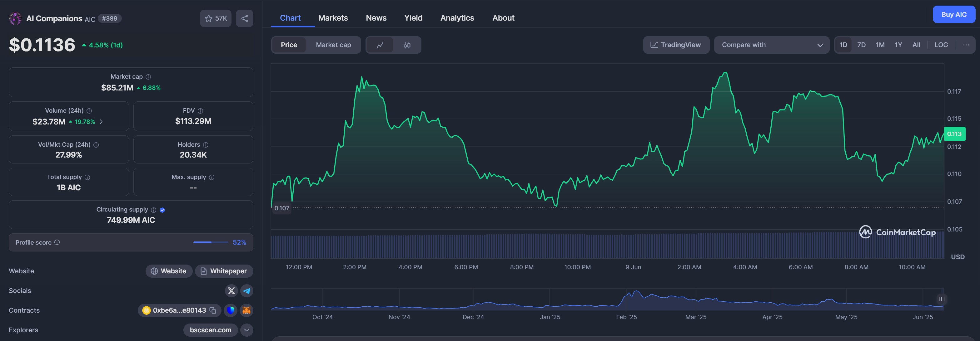Viewport: 980px width, 341px height.
Task: Click Profile score info icon
Action: click(57, 242)
